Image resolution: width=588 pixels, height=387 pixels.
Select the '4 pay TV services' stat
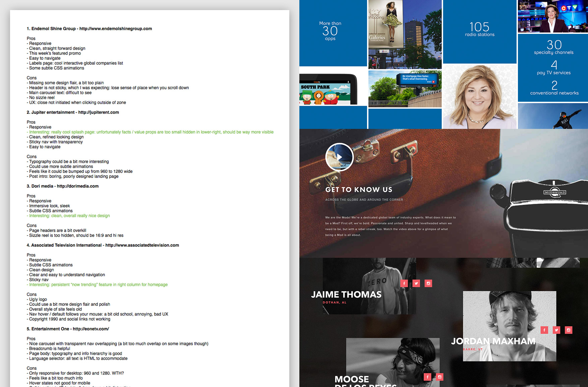pos(554,67)
